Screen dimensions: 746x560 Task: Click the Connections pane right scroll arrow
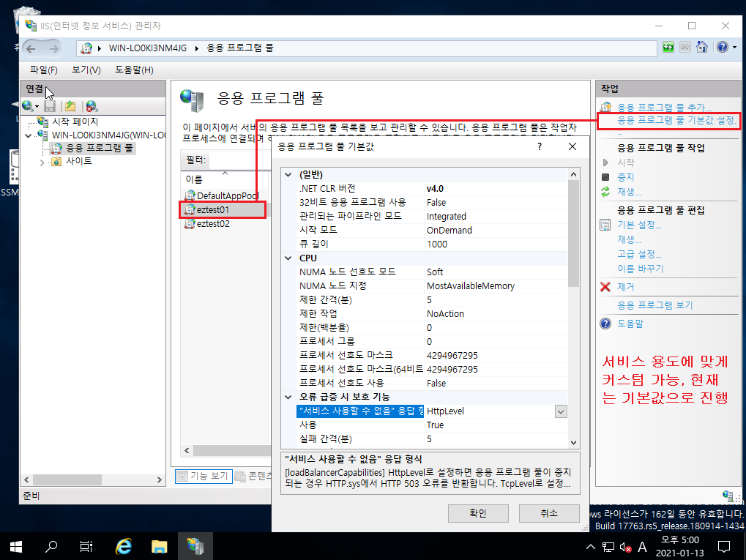160,479
